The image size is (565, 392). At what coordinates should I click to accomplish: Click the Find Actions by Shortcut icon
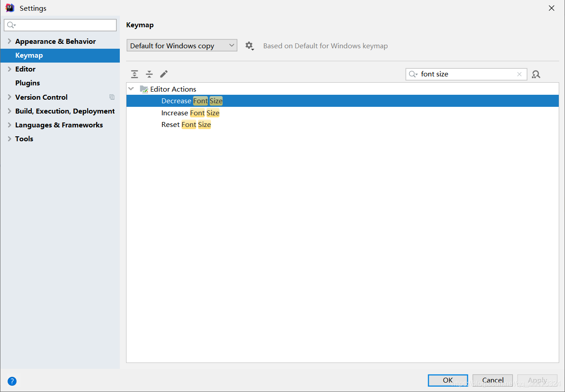click(x=536, y=74)
